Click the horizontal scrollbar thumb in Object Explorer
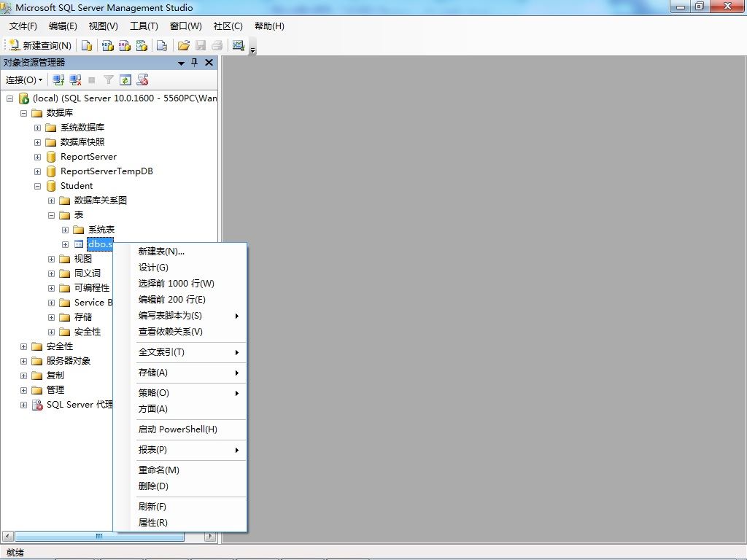Viewport: 747px width, 560px height. coord(99,536)
